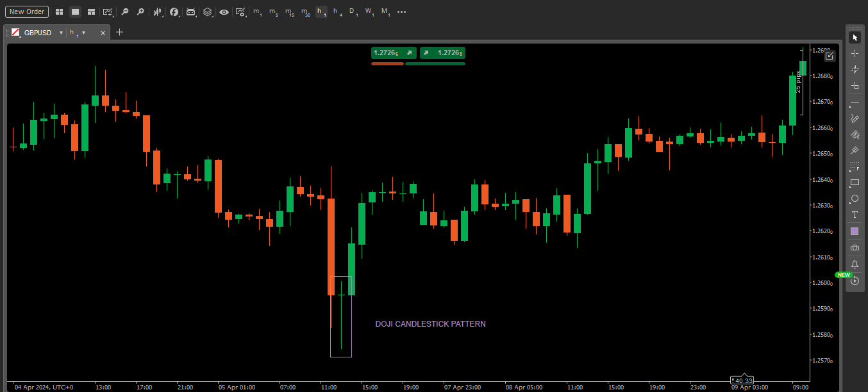Select the ellipse drawing tool

(855, 199)
